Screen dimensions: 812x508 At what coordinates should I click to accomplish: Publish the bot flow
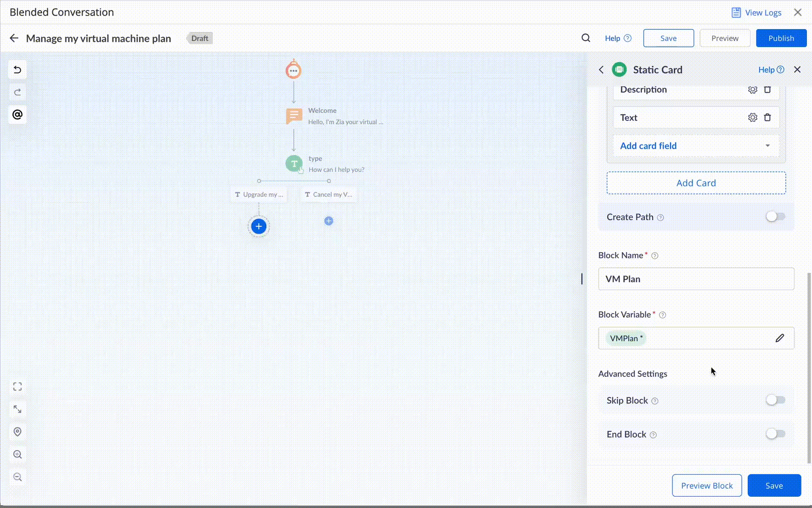coord(781,38)
